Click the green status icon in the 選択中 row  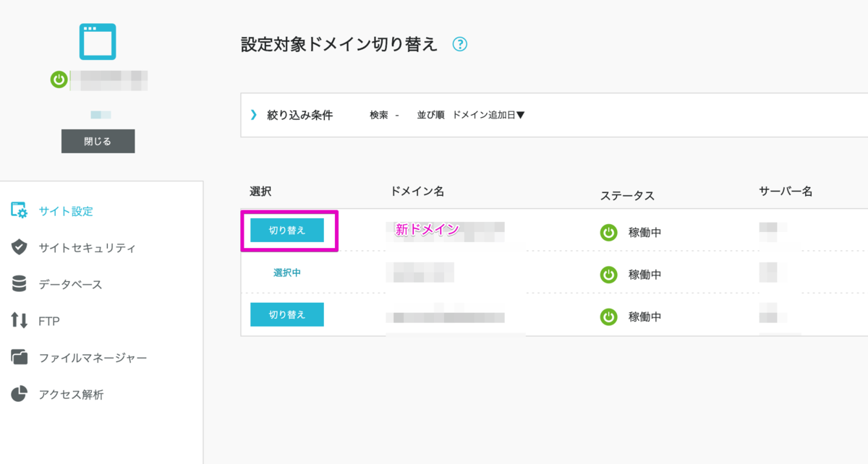[x=608, y=275]
